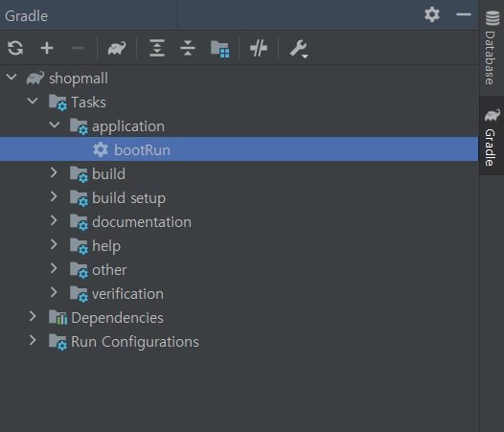The height and width of the screenshot is (432, 504).
Task: Expand the help task group
Action: pos(54,244)
